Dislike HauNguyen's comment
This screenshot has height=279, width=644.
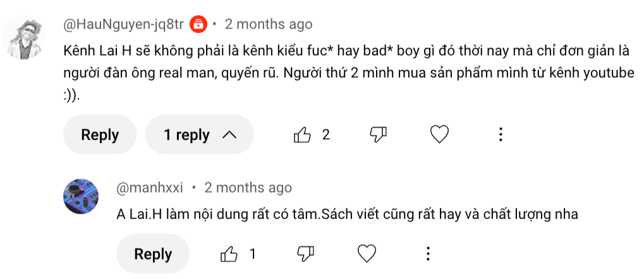click(x=378, y=134)
